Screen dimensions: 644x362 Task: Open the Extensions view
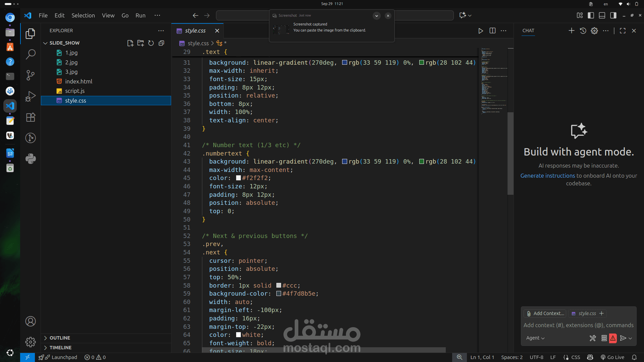(x=31, y=117)
